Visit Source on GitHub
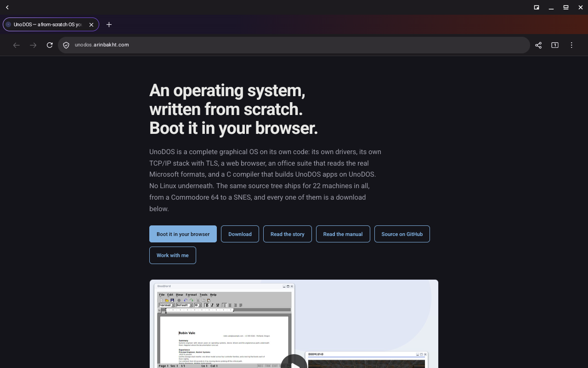The height and width of the screenshot is (368, 588). coord(402,234)
